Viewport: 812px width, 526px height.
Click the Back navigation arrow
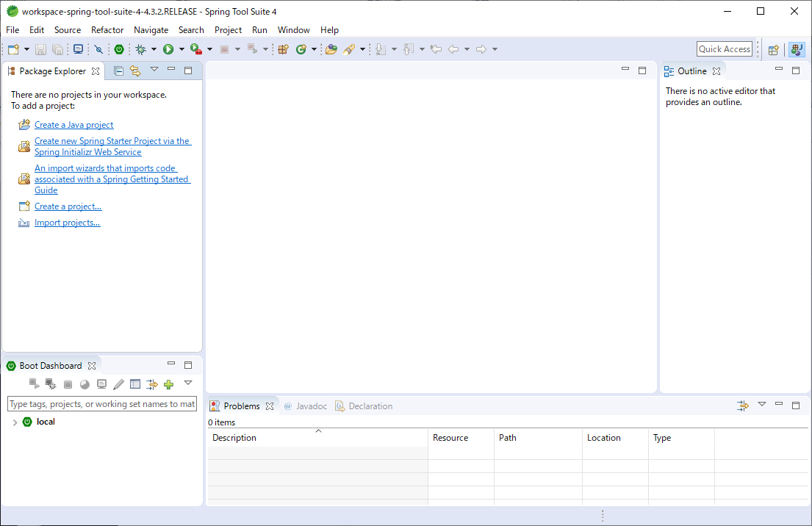[453, 49]
